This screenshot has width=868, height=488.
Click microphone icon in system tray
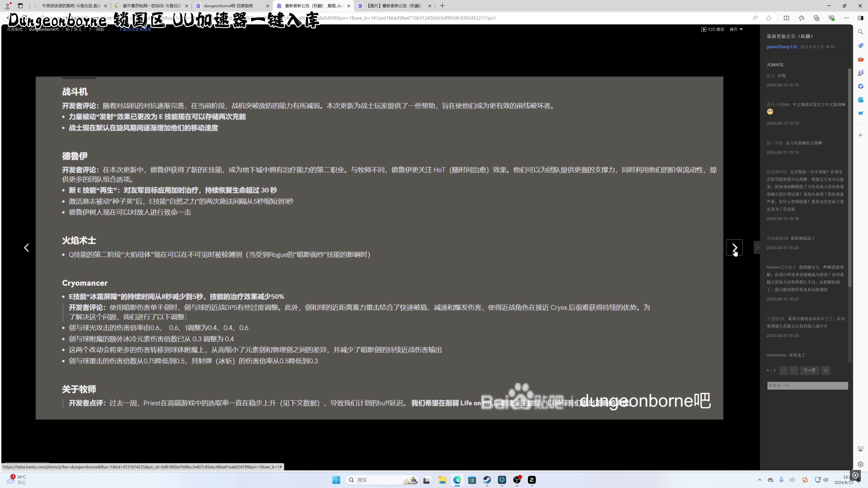point(781,480)
